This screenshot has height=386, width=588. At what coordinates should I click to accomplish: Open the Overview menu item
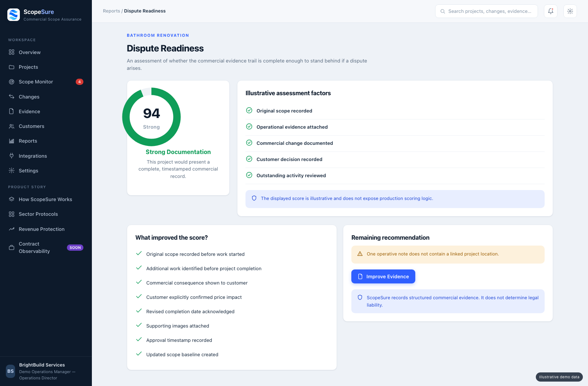[46, 52]
